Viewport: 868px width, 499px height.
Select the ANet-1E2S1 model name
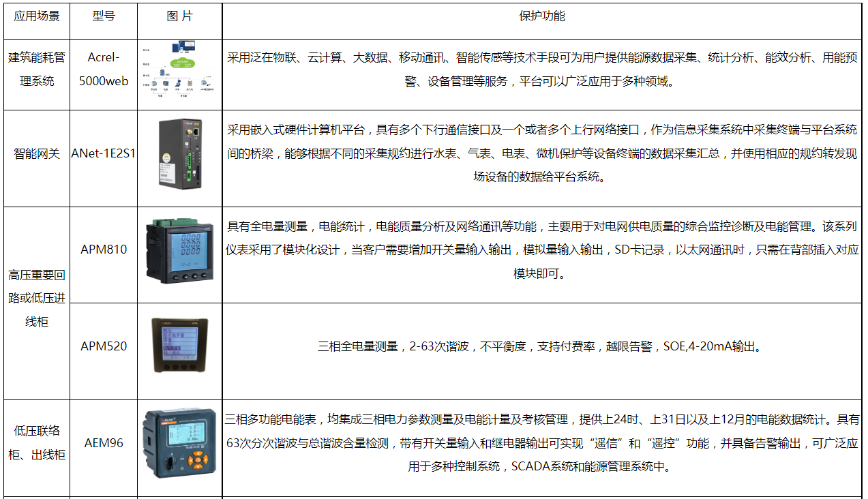point(104,153)
